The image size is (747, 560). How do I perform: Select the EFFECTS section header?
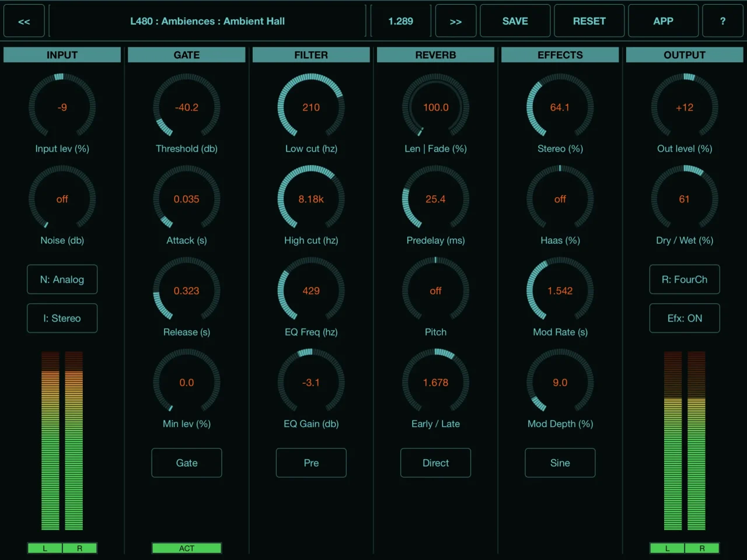point(560,55)
